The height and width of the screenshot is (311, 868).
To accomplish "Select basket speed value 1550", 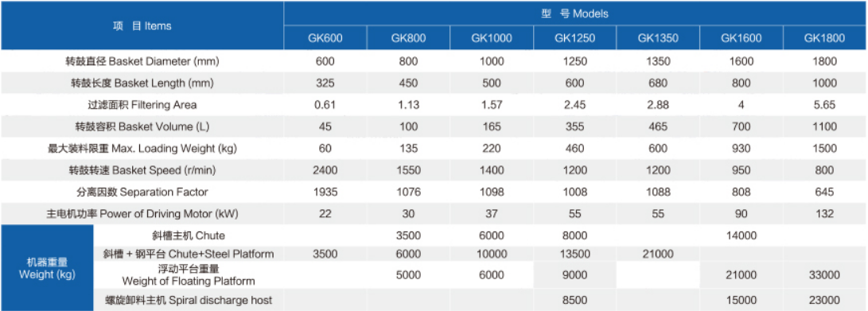I will [x=408, y=170].
